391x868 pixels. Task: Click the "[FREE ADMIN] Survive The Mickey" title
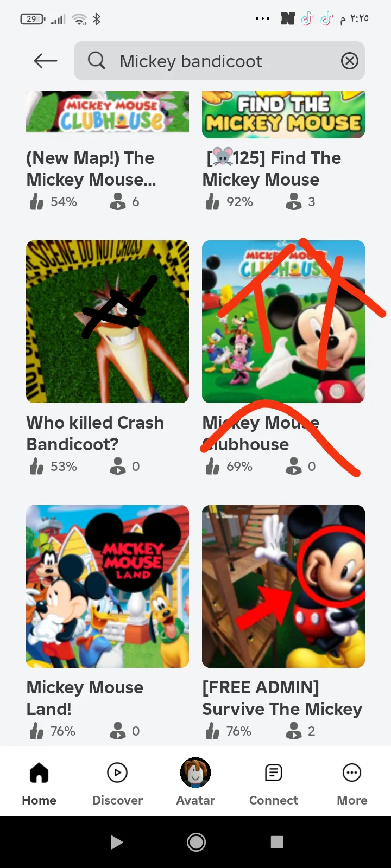[x=282, y=698]
